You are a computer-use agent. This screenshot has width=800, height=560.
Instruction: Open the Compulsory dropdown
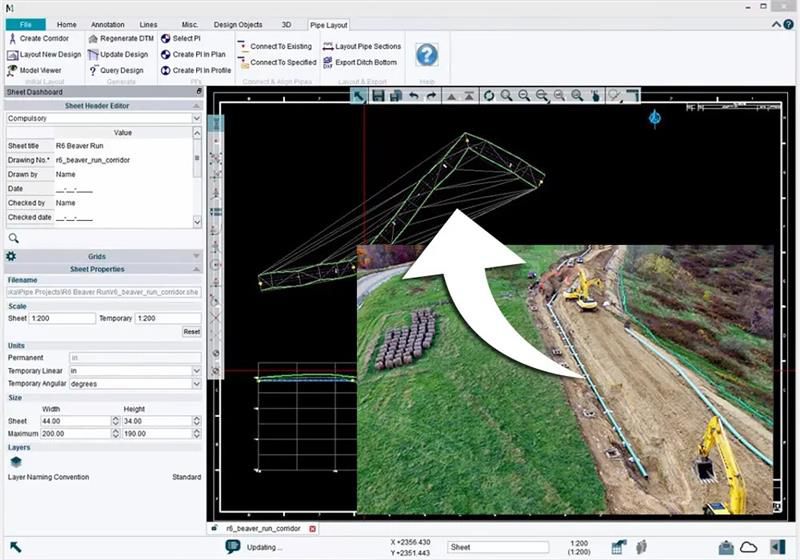[x=196, y=118]
